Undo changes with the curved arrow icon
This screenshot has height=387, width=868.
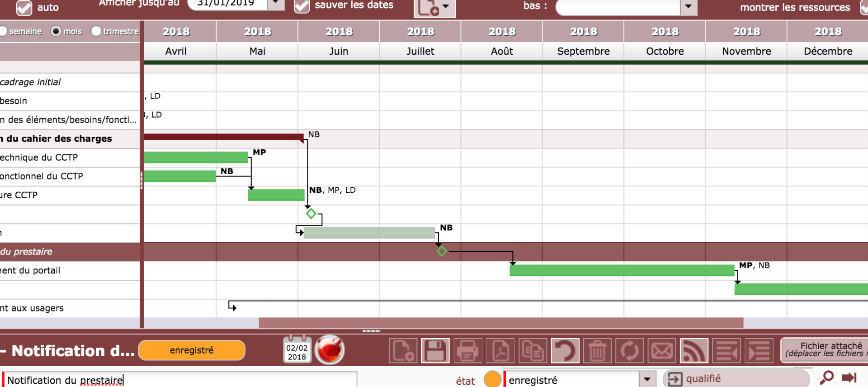coord(565,351)
